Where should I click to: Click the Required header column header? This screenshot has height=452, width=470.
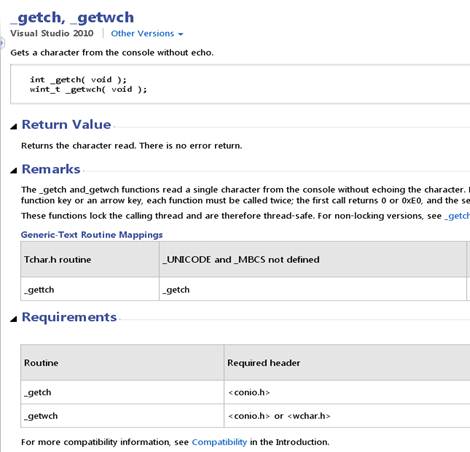pyautogui.click(x=347, y=363)
